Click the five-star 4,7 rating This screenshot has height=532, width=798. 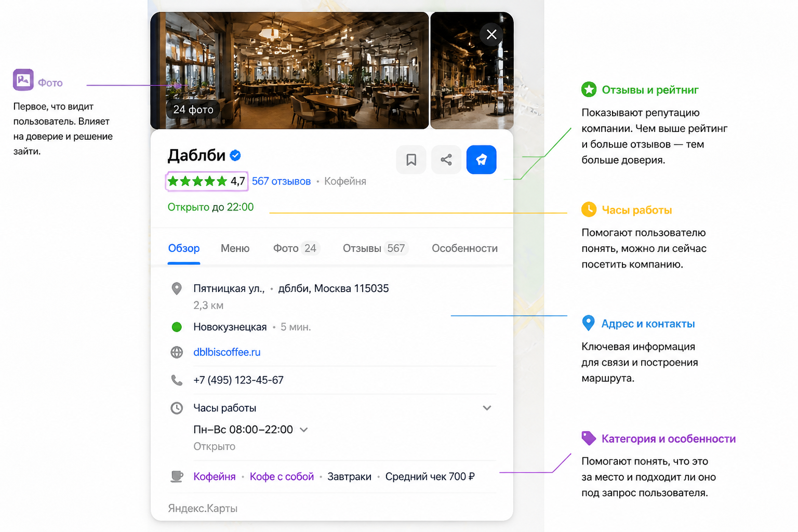click(x=206, y=181)
